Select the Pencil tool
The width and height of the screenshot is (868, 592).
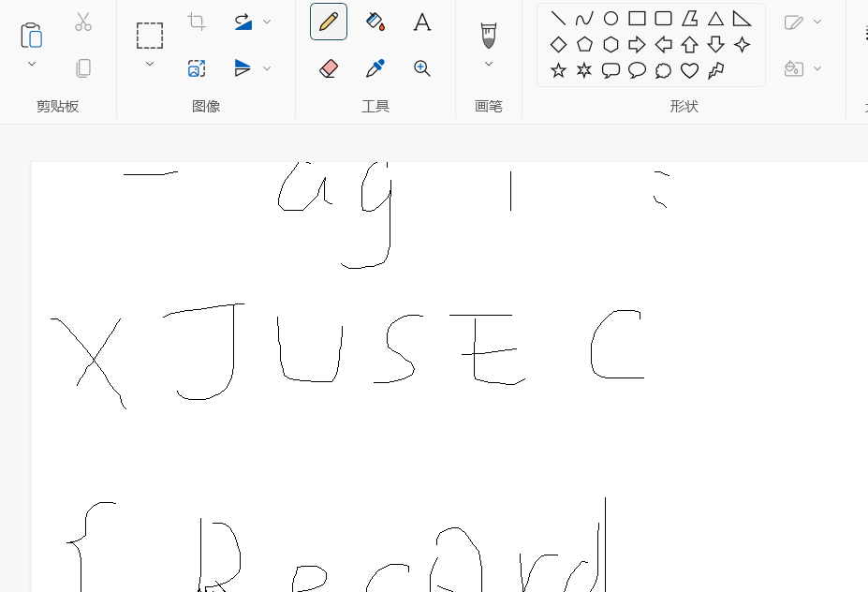pyautogui.click(x=329, y=22)
